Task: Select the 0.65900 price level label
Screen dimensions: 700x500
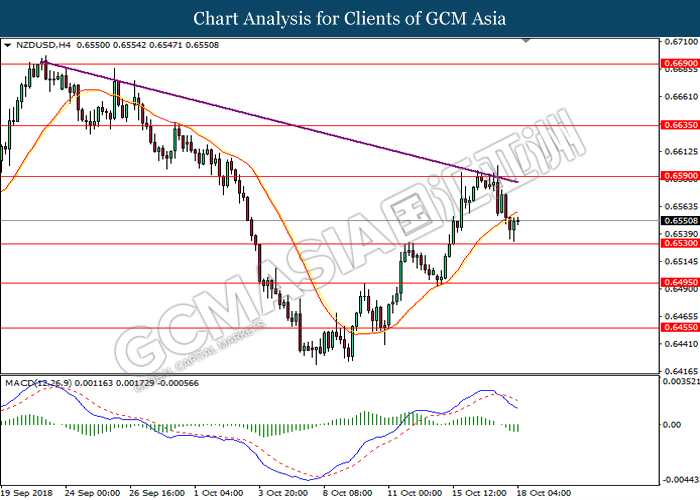Action: tap(680, 176)
